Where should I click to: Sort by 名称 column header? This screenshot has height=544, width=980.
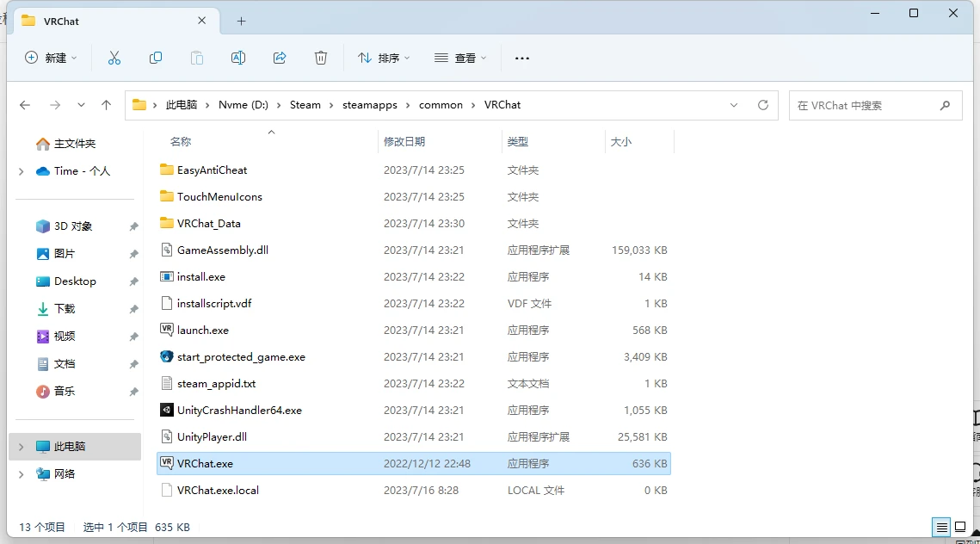pos(181,142)
